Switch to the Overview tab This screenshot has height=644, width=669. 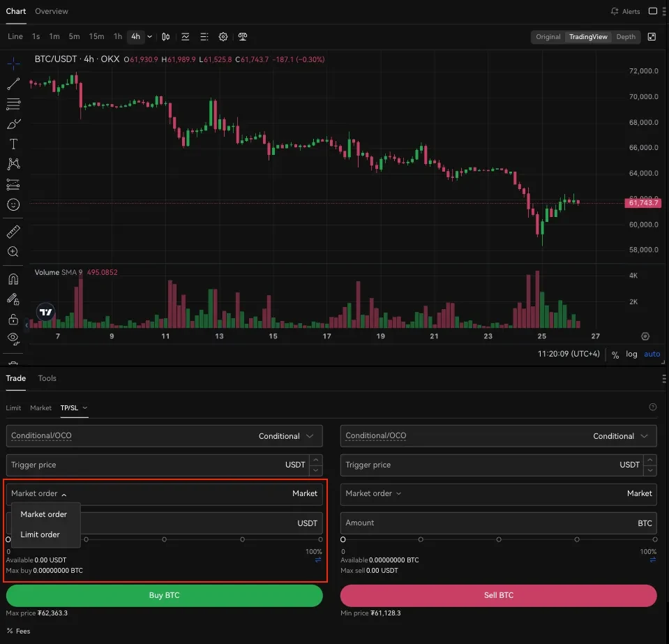pyautogui.click(x=52, y=12)
